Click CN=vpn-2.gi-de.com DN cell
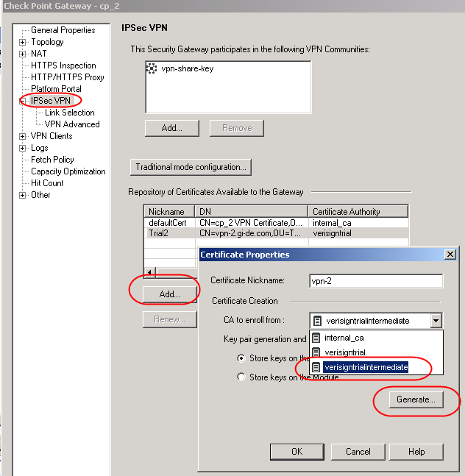Screen dimensions: 465x476 252,233
